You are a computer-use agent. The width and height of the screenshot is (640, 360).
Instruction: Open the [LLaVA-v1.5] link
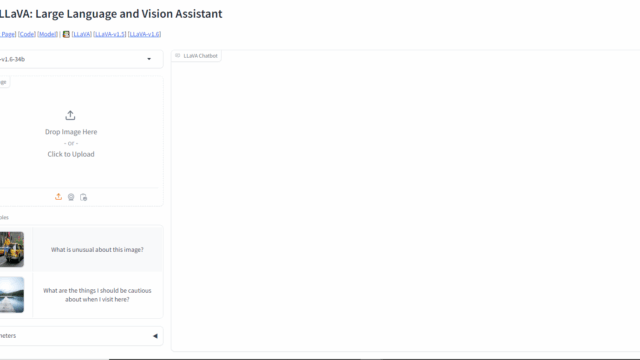[110, 34]
